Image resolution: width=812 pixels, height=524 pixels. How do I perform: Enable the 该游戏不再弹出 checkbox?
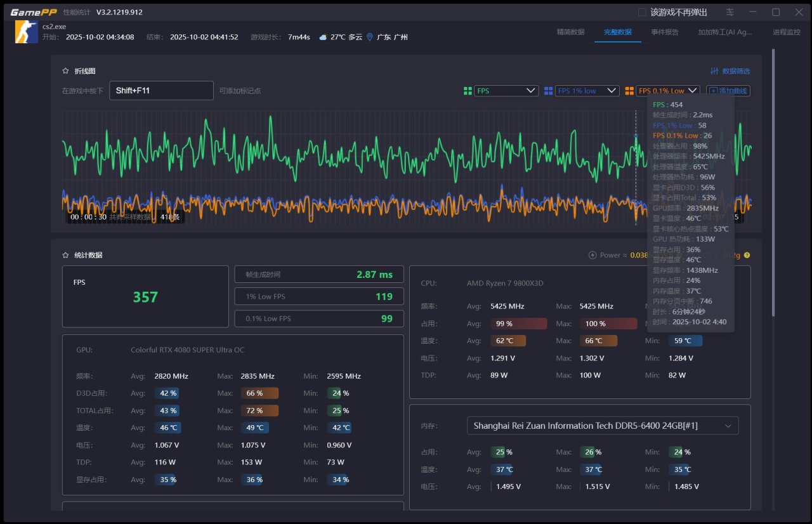coord(642,12)
